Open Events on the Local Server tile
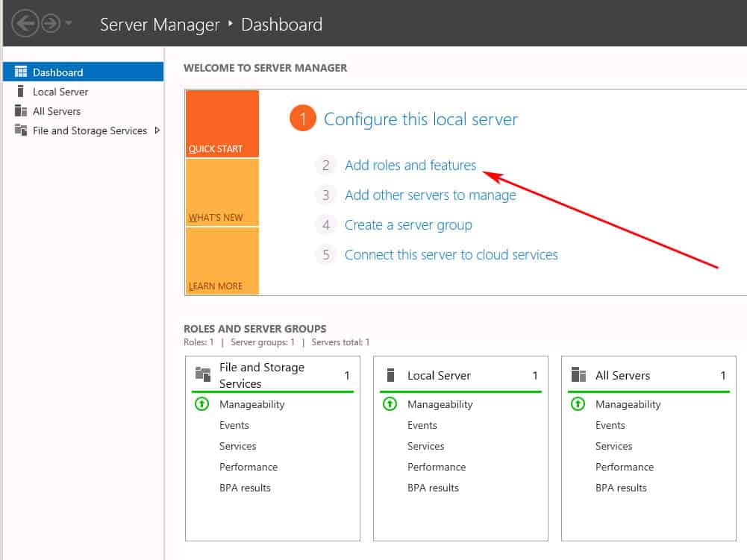The height and width of the screenshot is (560, 747). 422,425
